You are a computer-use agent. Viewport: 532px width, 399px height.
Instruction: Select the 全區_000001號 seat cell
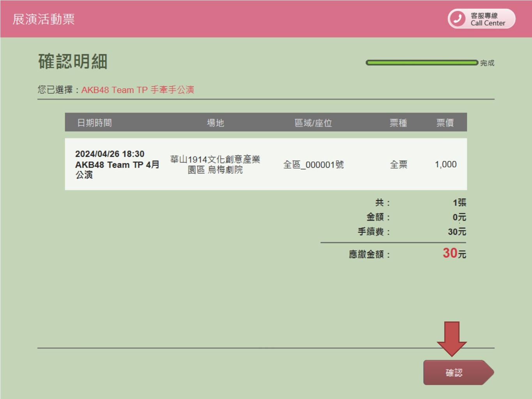pos(313,165)
